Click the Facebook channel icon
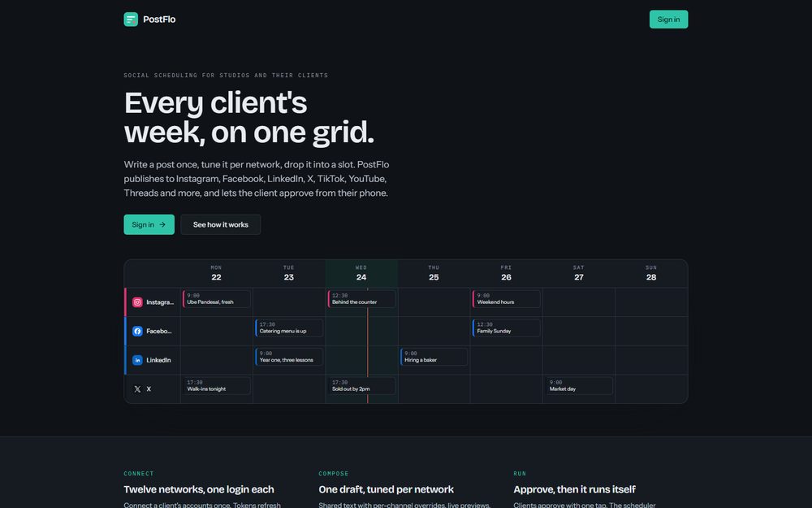The width and height of the screenshot is (812, 508). [137, 332]
